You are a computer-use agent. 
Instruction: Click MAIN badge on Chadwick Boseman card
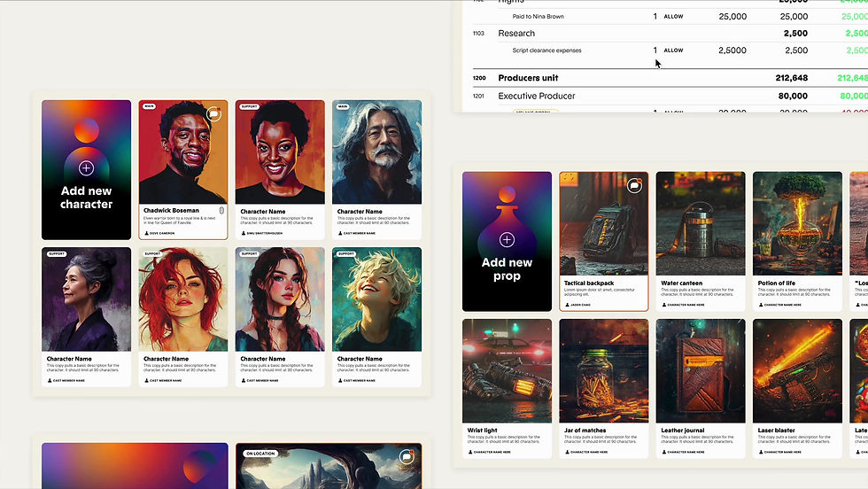pyautogui.click(x=149, y=106)
